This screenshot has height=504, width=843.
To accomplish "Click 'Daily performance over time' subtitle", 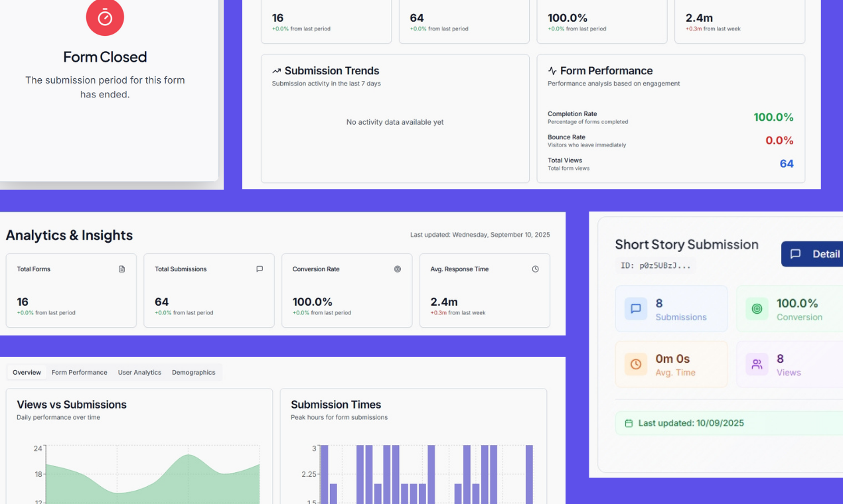I will tap(58, 417).
